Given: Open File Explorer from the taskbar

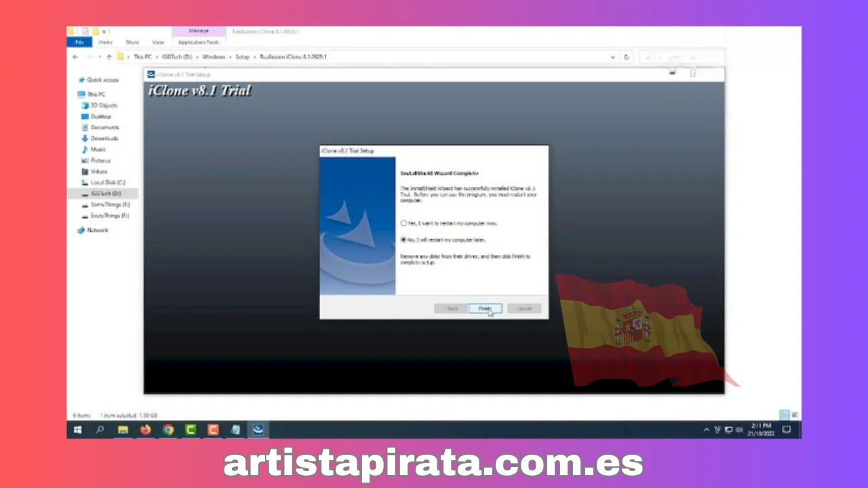Looking at the screenshot, I should (123, 430).
